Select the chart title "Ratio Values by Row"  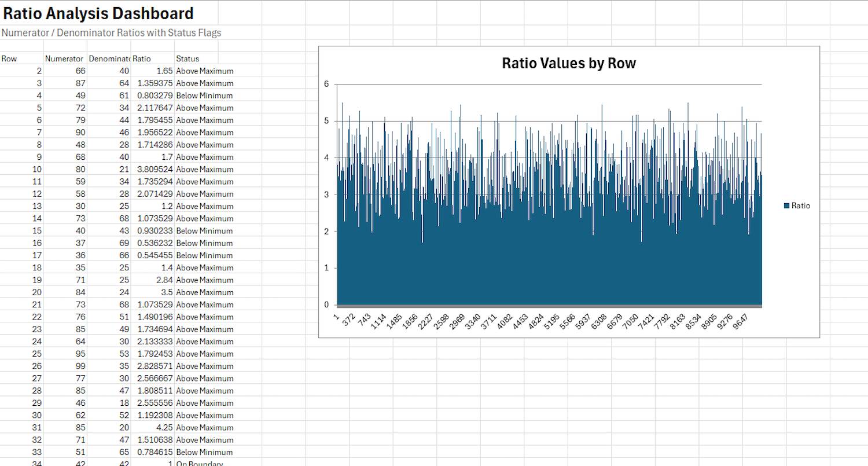pos(569,63)
